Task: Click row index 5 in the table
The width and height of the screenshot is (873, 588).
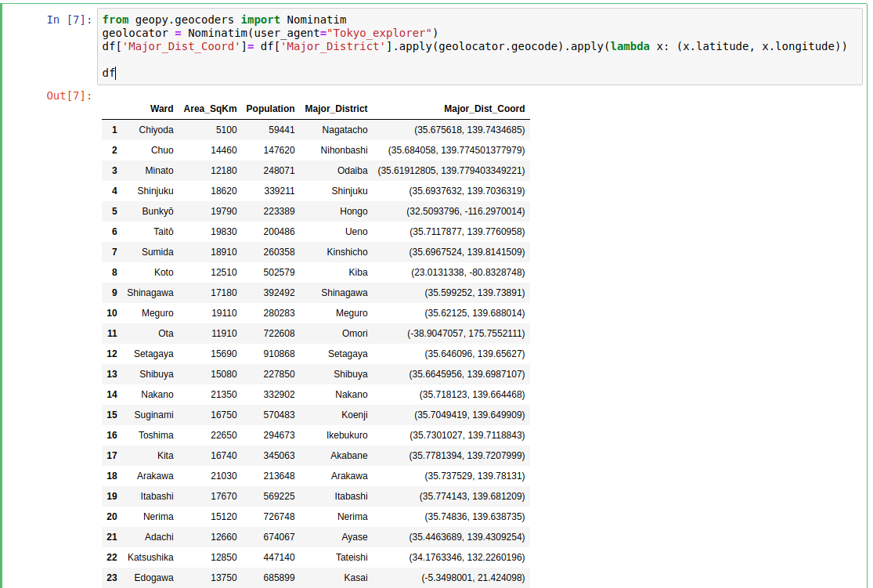Action: click(114, 211)
